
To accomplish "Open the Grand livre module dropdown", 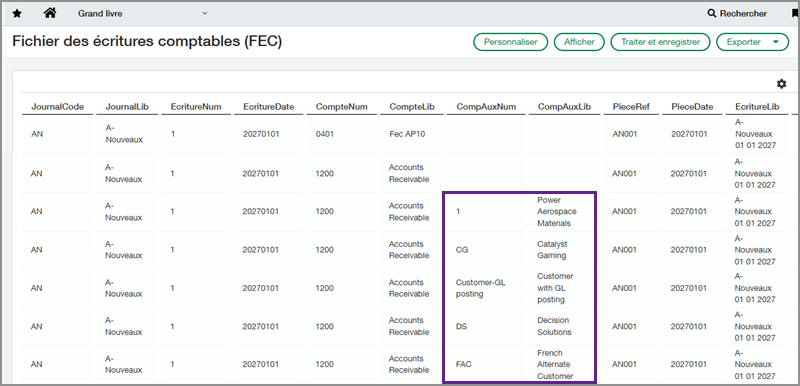I will click(x=142, y=14).
